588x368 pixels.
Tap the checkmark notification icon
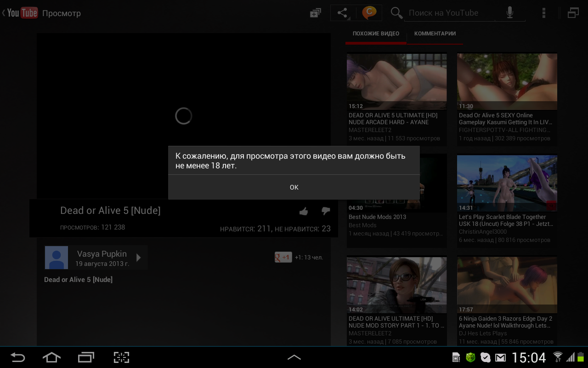tap(486, 357)
